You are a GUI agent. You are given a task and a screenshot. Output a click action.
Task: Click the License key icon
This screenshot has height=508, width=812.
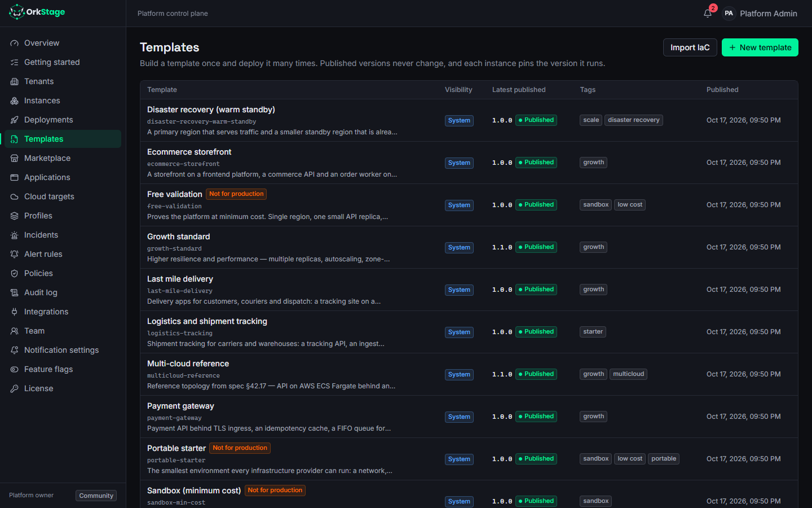(15, 388)
